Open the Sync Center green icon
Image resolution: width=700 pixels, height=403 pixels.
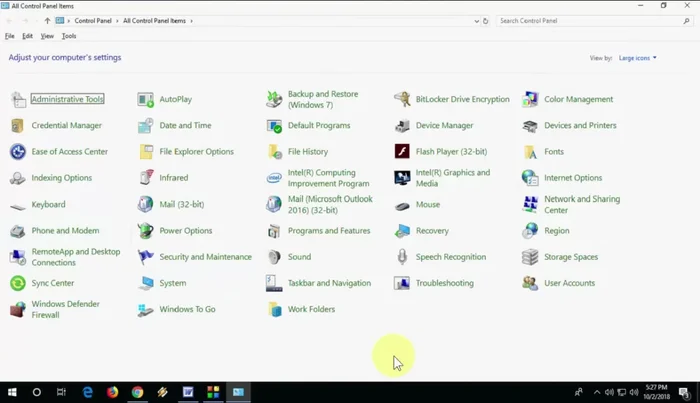(x=18, y=283)
